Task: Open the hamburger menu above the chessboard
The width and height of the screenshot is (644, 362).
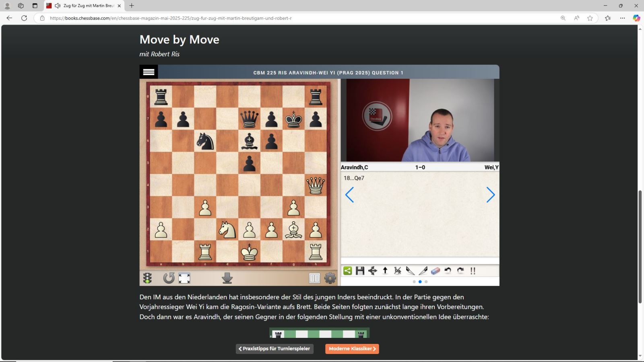Action: pyautogui.click(x=149, y=72)
